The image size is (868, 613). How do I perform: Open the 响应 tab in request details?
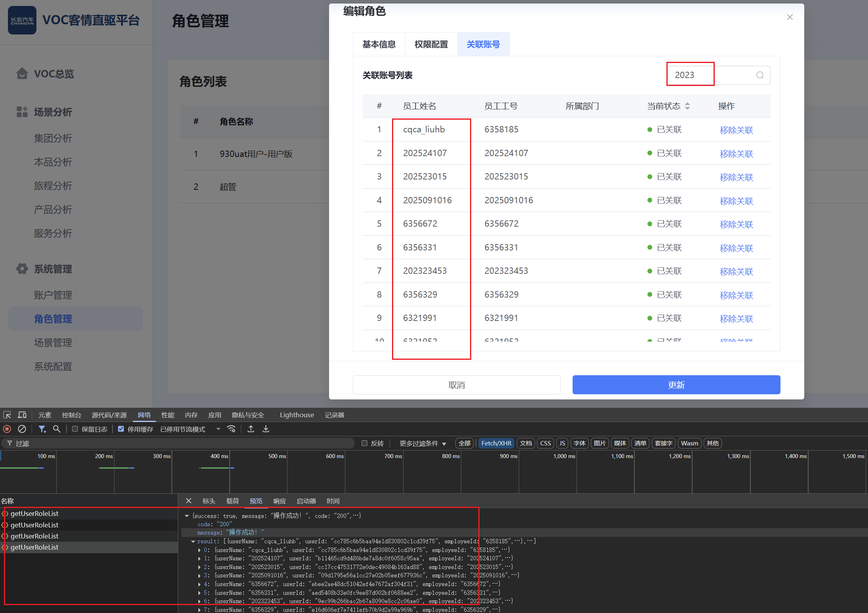click(279, 501)
